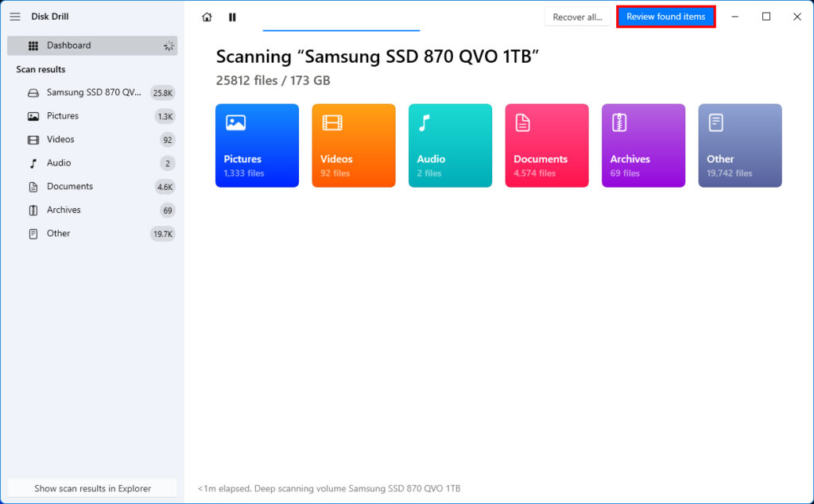Click the Review found items button
Viewport: 814px width, 504px height.
(665, 17)
